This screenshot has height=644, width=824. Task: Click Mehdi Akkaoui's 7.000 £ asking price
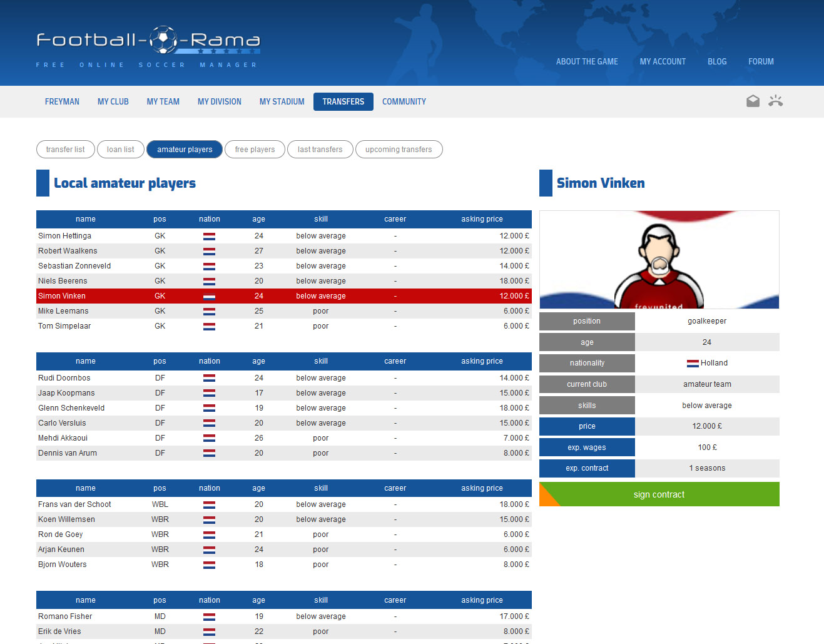click(516, 438)
